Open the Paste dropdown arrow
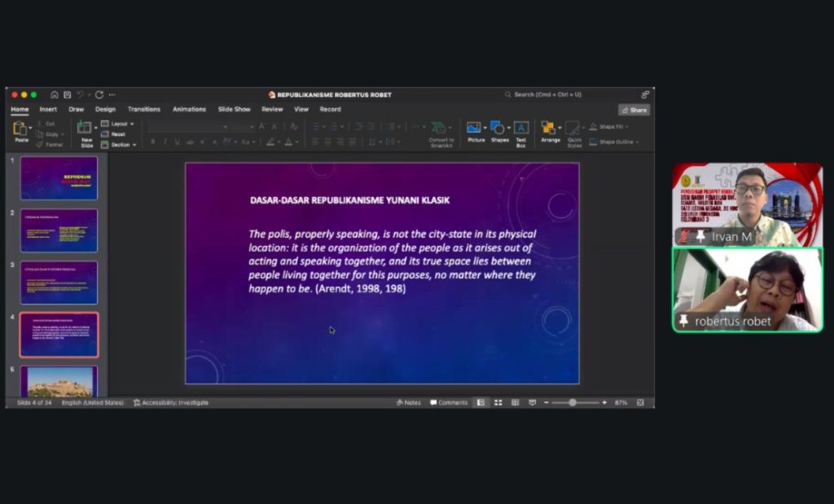 30,128
